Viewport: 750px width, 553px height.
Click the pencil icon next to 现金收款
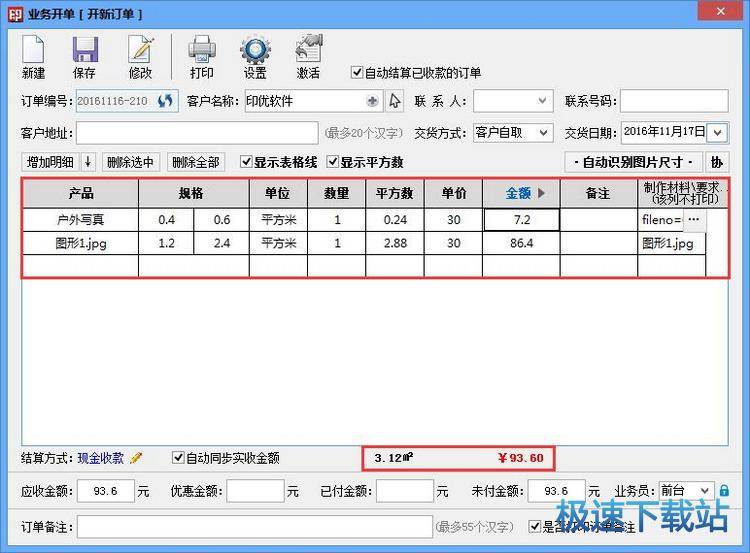click(x=136, y=458)
